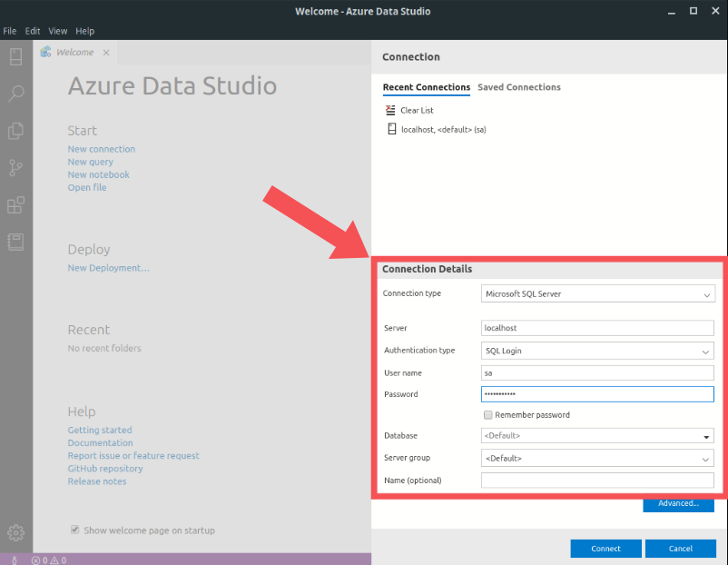Click the Clear List text
The image size is (728, 565).
point(417,111)
